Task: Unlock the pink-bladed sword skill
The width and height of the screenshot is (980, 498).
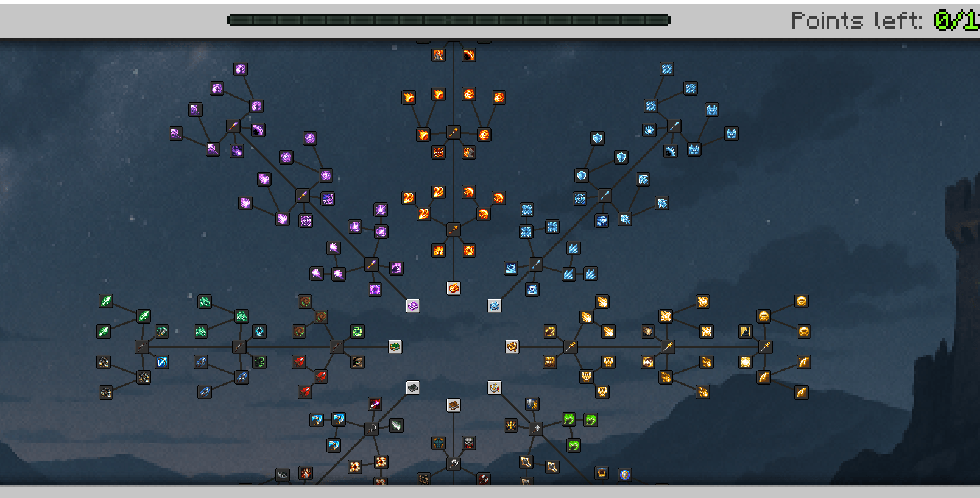Action: (375, 404)
